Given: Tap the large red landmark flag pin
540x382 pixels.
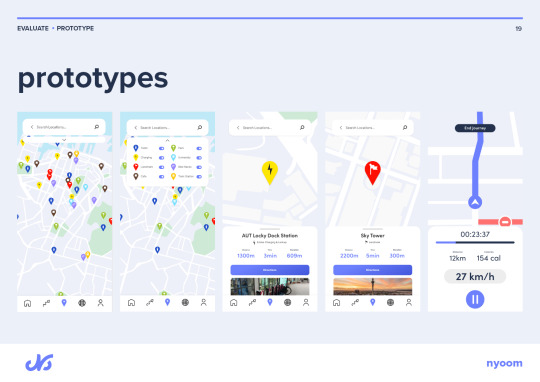Looking at the screenshot, I should [373, 173].
